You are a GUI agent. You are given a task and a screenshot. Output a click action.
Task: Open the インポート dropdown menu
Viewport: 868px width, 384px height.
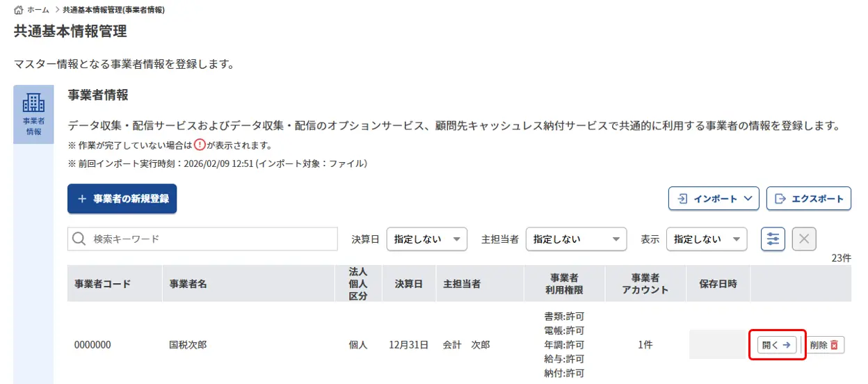coord(714,199)
